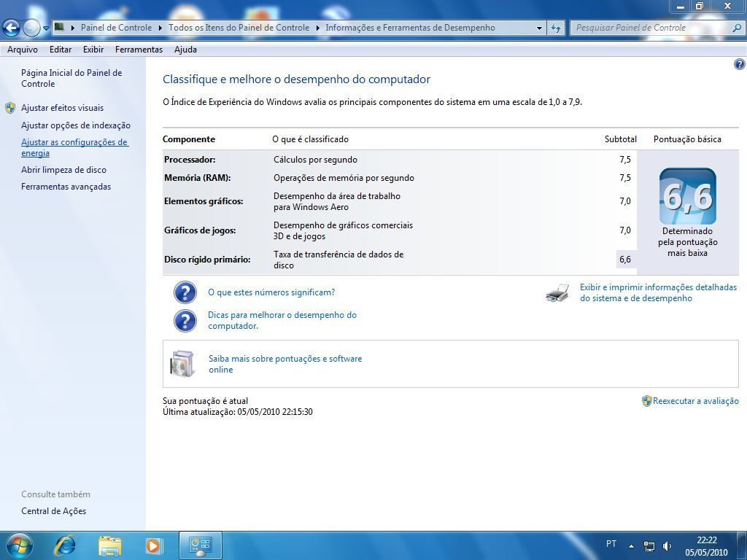The height and width of the screenshot is (560, 747).
Task: Click the Elementos gráficos row label
Action: (x=204, y=201)
